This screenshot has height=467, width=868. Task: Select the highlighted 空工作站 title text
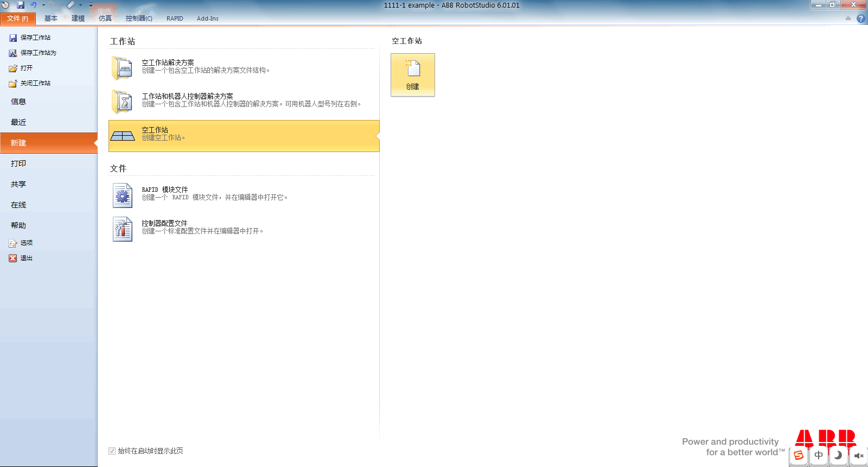[x=155, y=130]
